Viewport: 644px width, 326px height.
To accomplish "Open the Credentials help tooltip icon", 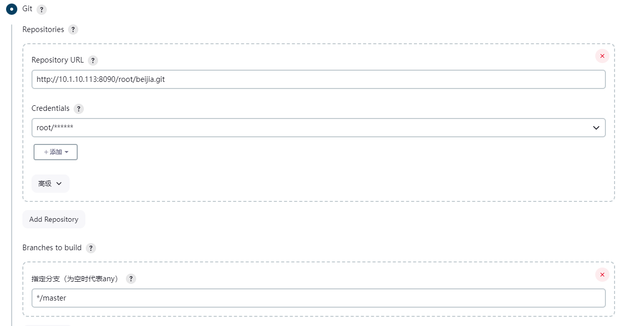I will tap(78, 109).
